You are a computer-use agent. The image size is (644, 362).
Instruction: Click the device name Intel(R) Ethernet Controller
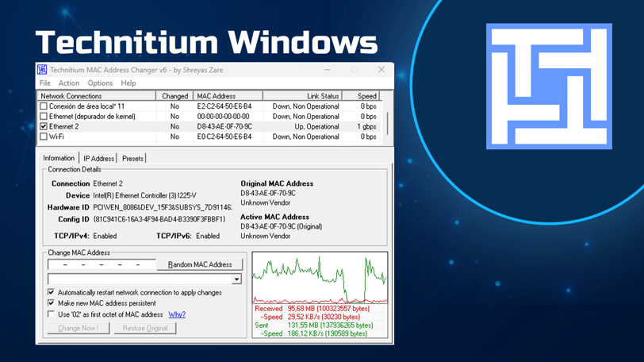click(x=144, y=195)
